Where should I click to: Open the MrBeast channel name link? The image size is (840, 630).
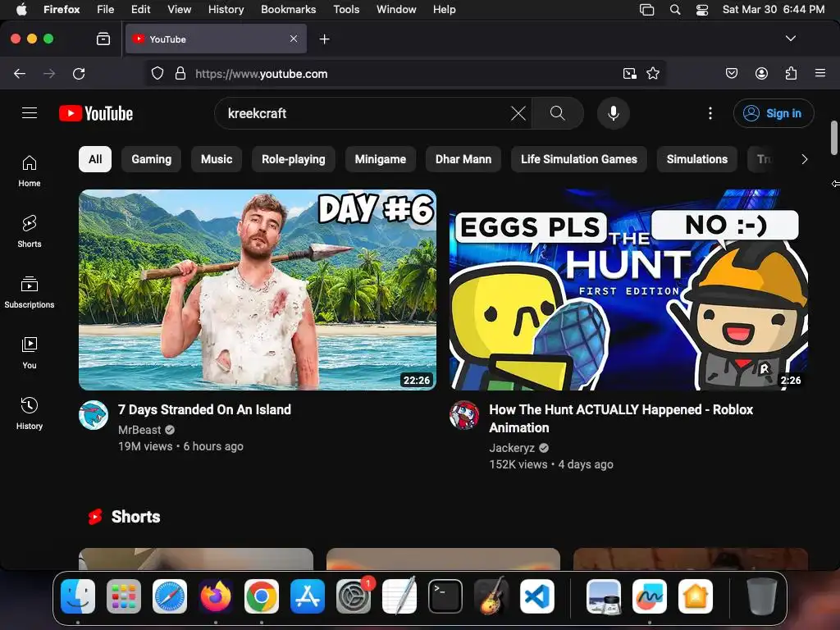(139, 430)
